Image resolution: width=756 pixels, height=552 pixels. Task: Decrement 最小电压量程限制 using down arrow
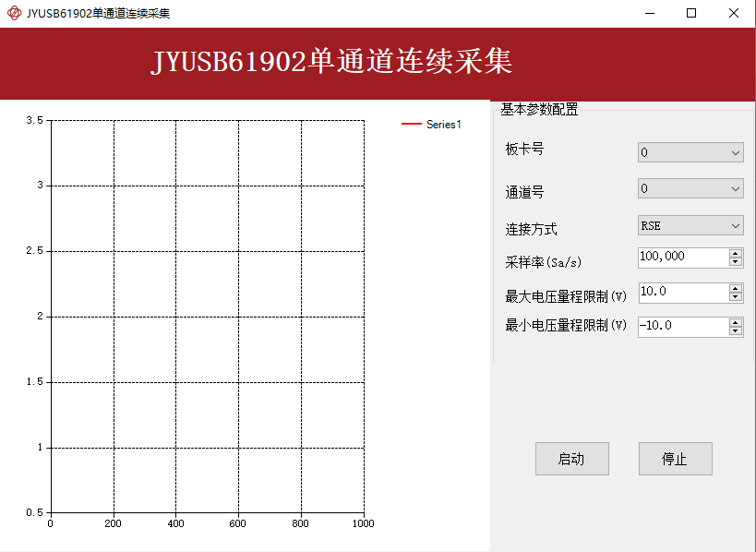[736, 331]
